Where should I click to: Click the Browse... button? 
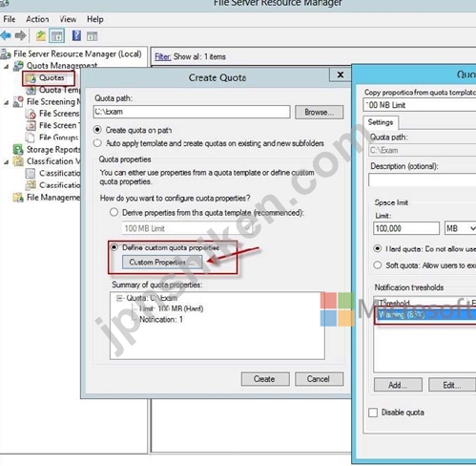click(x=320, y=112)
